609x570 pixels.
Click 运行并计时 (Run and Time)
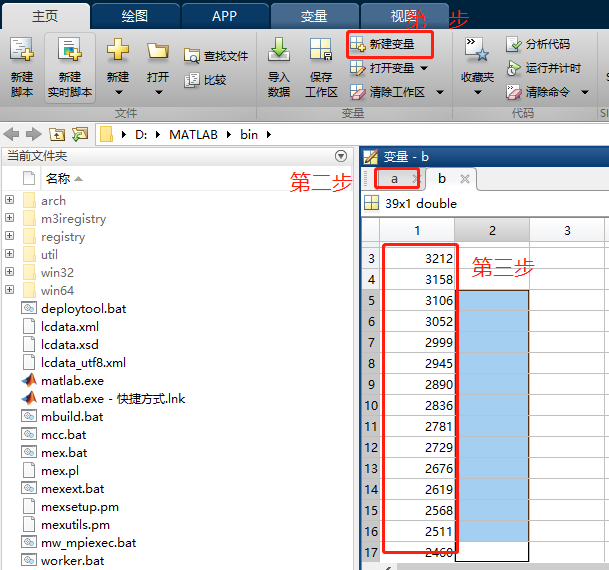pos(543,68)
